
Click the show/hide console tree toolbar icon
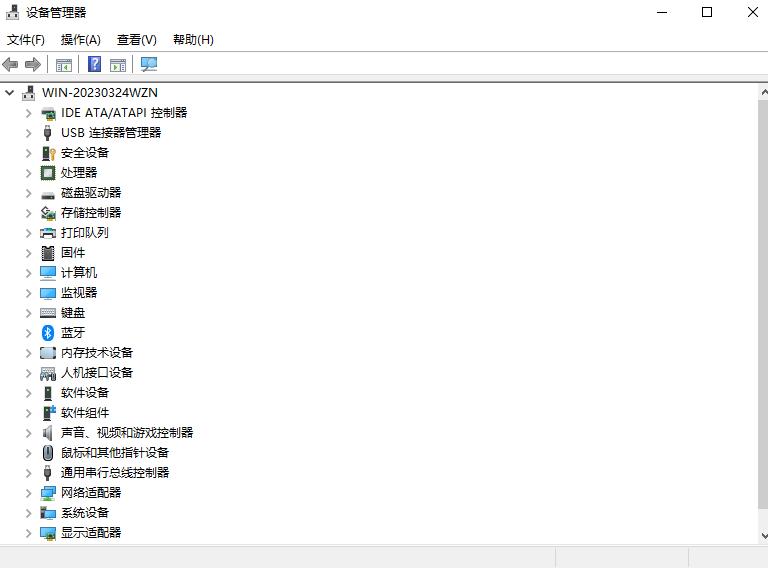tap(64, 65)
